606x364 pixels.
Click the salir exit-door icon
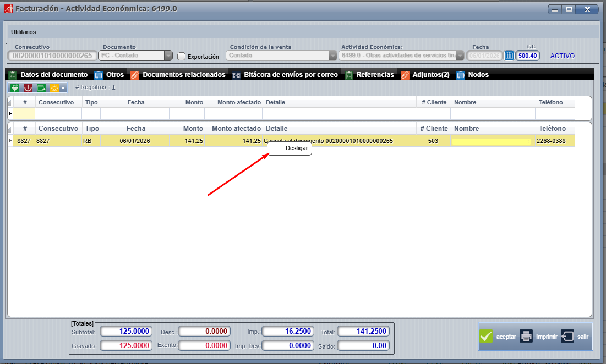pyautogui.click(x=567, y=337)
